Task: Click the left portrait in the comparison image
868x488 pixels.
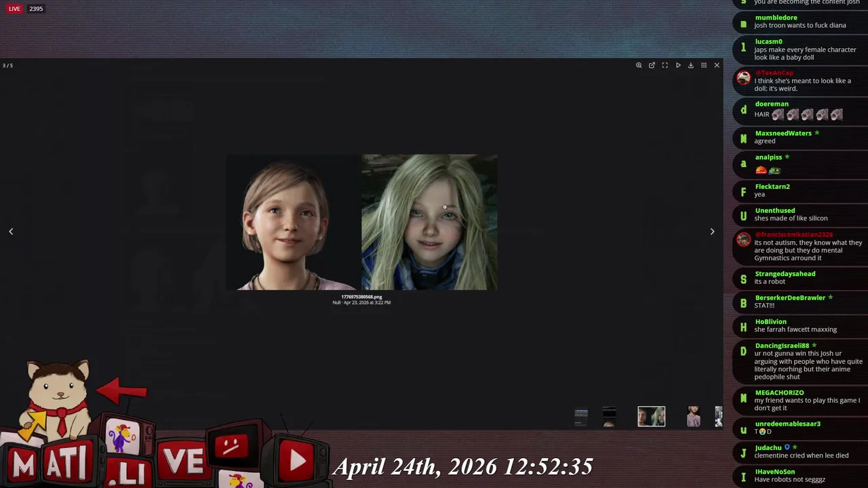Action: point(293,222)
